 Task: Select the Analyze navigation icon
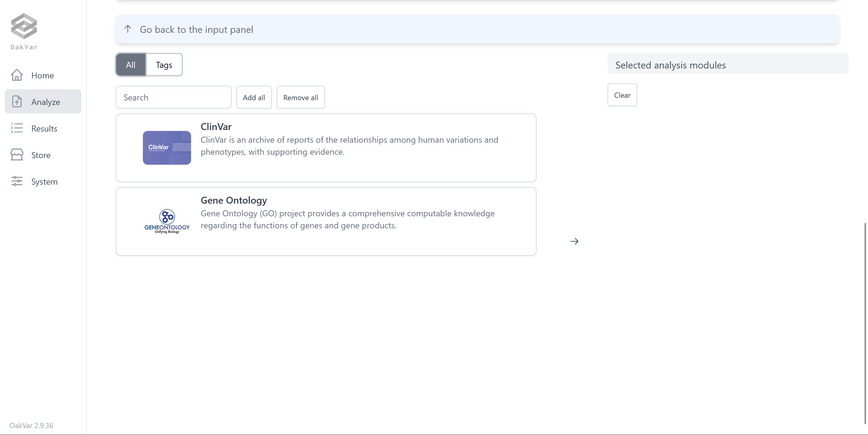16,102
